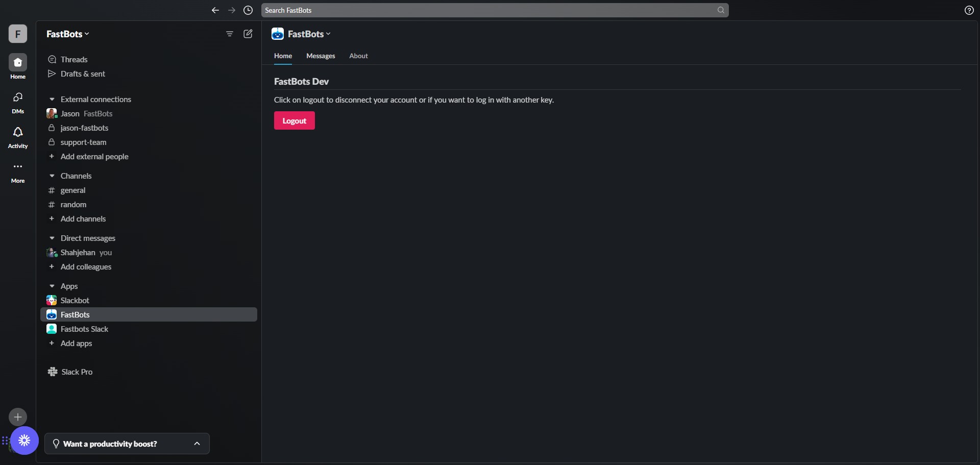Viewport: 980px width, 465px height.
Task: Open Home in left rail
Action: tap(18, 67)
